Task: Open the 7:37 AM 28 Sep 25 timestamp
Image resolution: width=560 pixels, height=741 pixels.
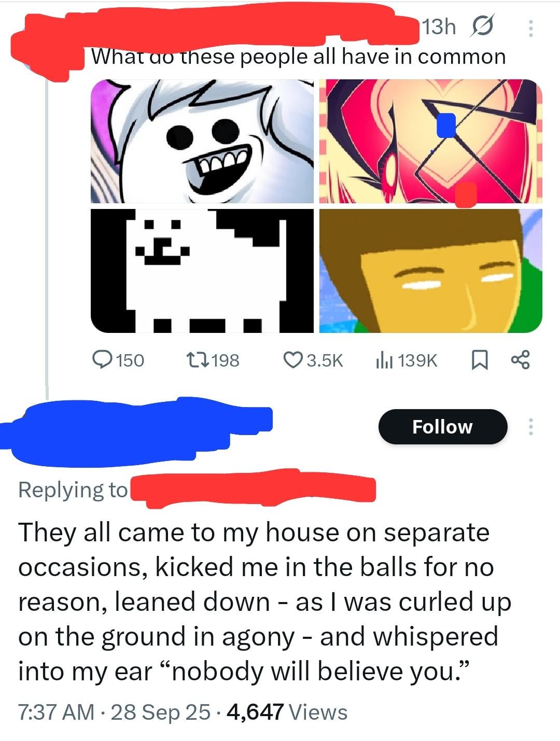Action: 114,712
